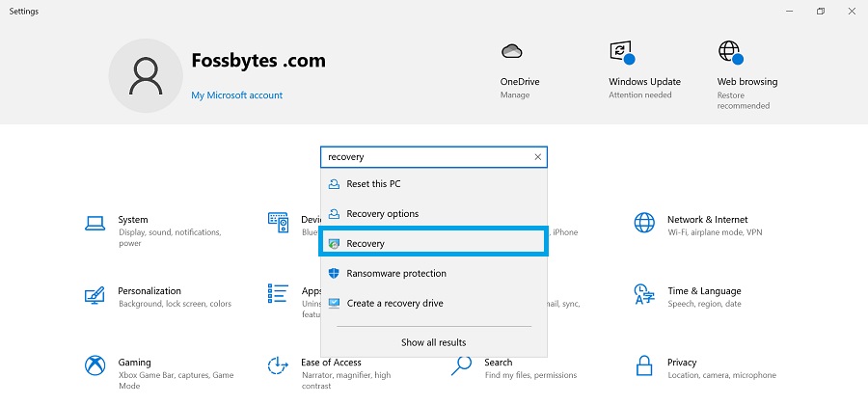Clear the search box with X

[x=537, y=157]
